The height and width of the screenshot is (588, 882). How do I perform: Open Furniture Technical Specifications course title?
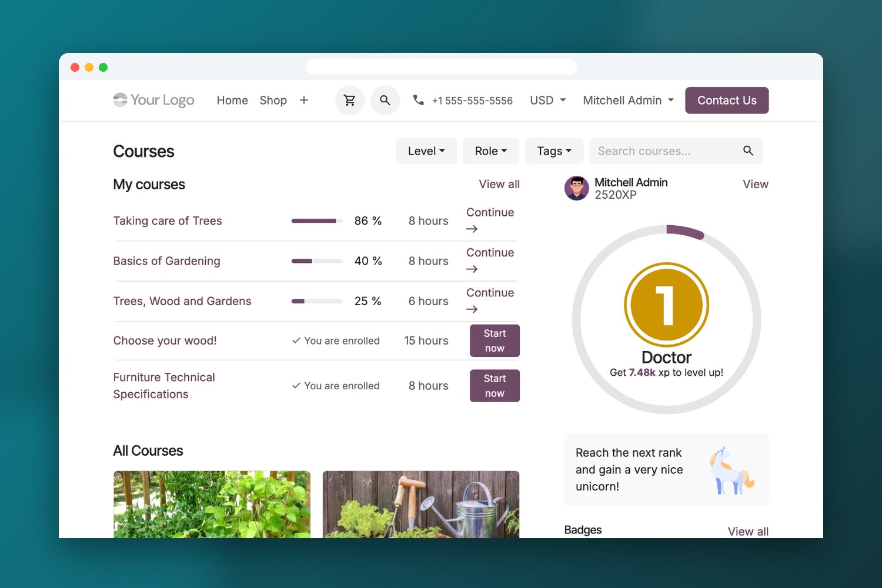click(164, 386)
